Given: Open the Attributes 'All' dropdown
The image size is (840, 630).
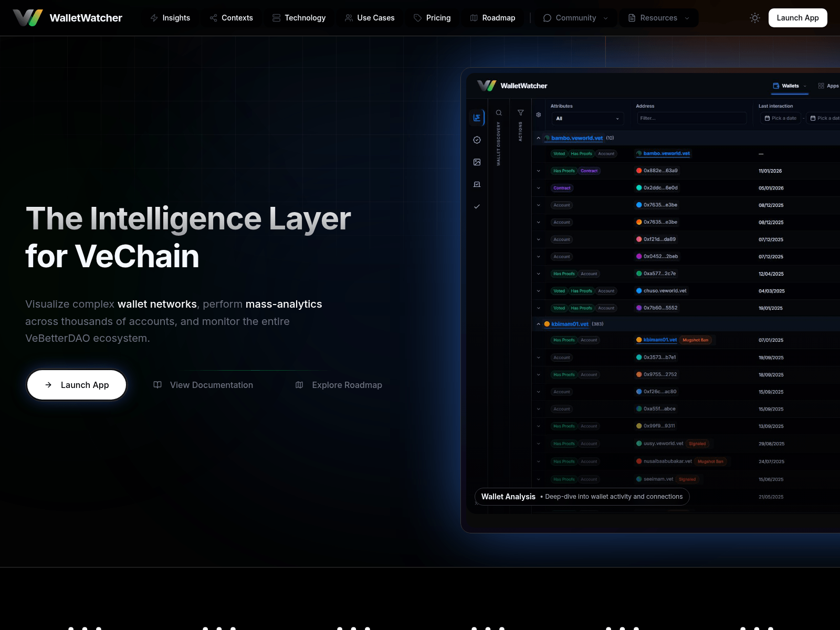Looking at the screenshot, I should [x=587, y=119].
